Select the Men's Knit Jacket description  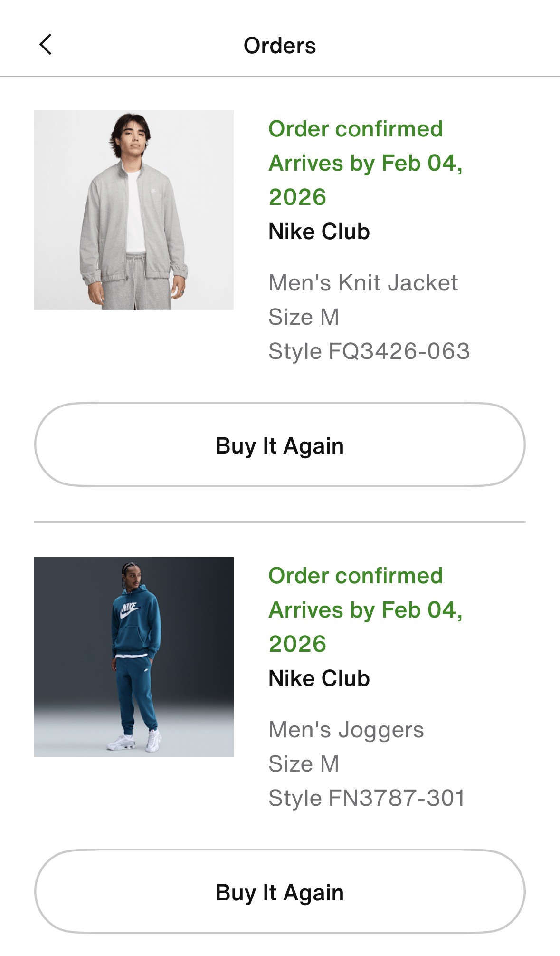(x=363, y=283)
